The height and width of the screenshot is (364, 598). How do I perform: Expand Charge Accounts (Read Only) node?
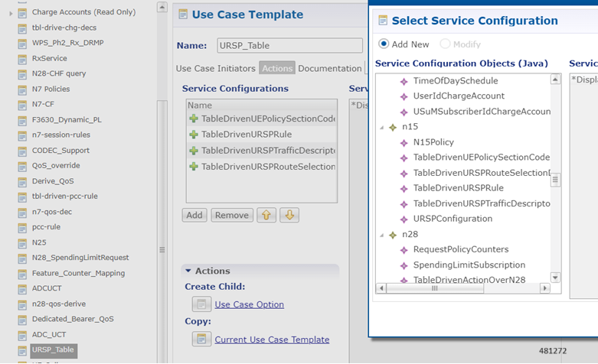(x=11, y=13)
